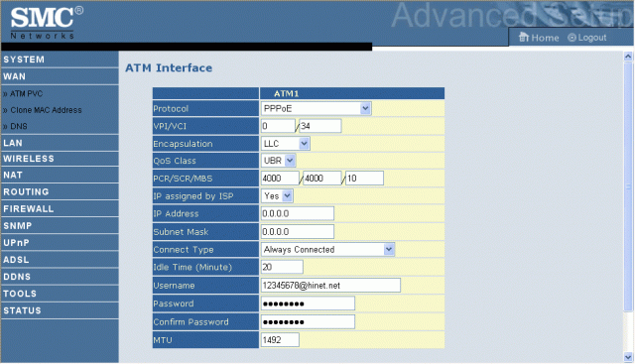Click the ATM1 column header
Image resolution: width=635 pixels, height=364 pixels.
coord(352,93)
